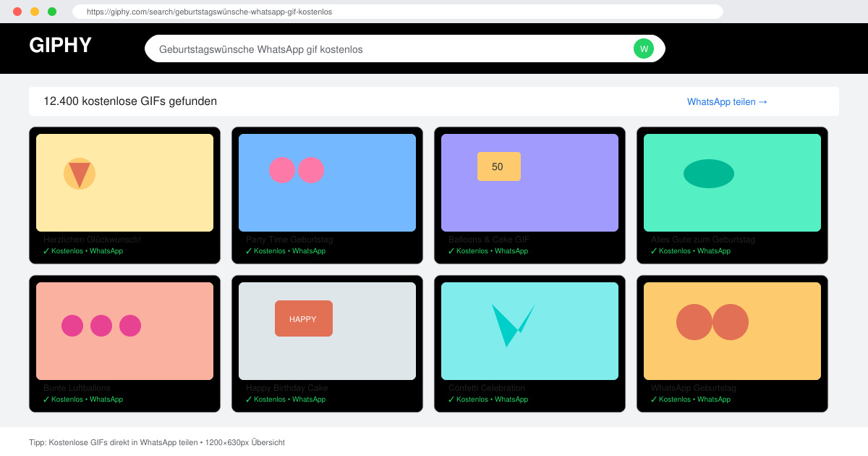Click the green W WhatsApp icon in search bar
The image size is (868, 456).
644,48
